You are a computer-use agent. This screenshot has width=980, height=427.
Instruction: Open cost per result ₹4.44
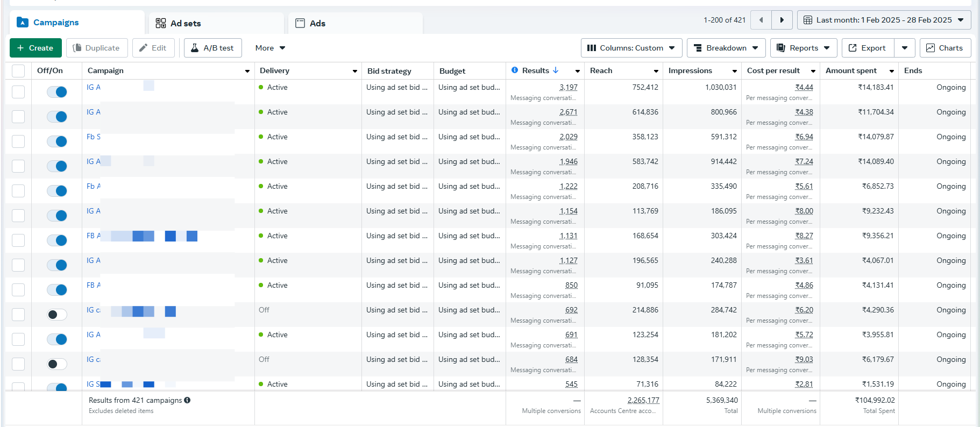coord(804,87)
